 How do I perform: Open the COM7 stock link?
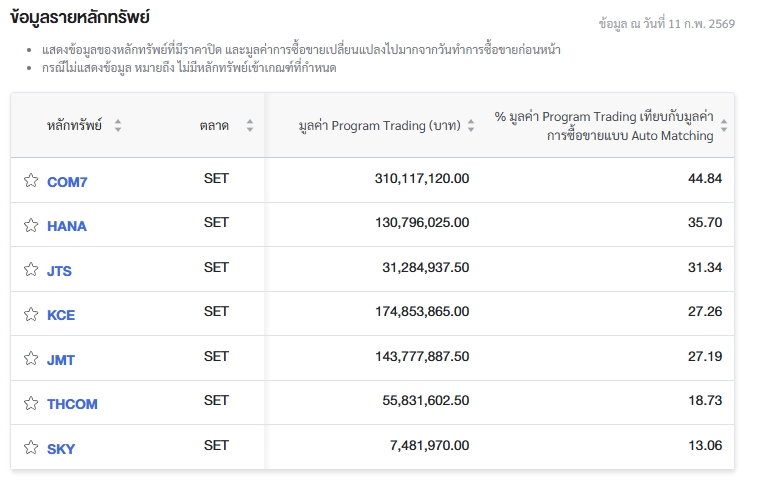point(67,181)
